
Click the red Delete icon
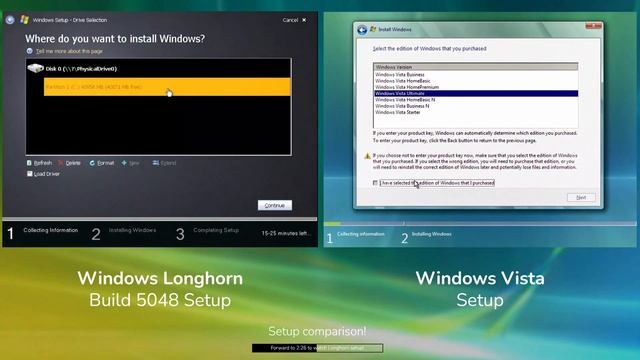tap(61, 163)
